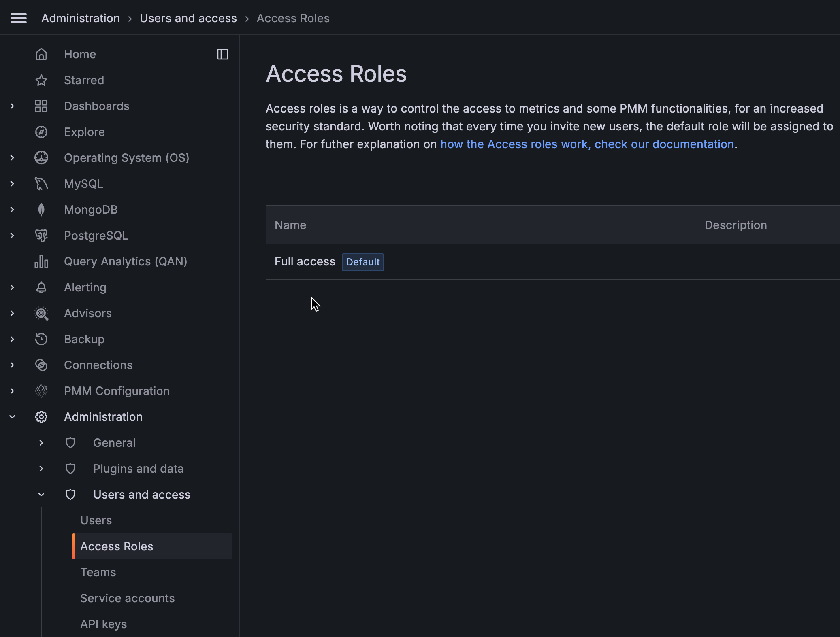Screen dimensions: 840x637
Task: Open Administration via the gear icon
Action: 42,417
